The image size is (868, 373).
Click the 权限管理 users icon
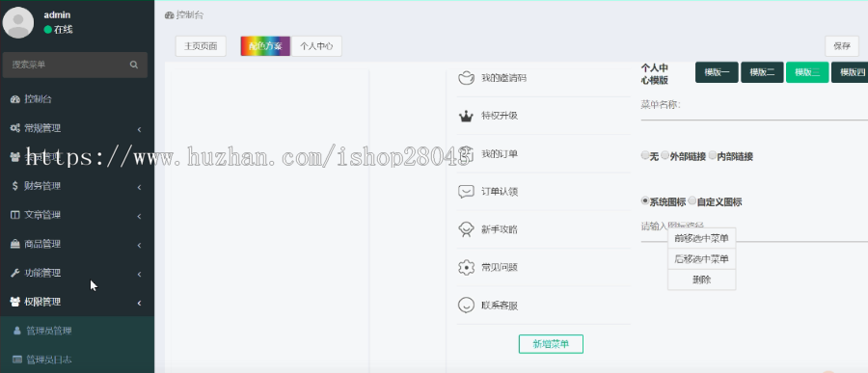click(14, 302)
